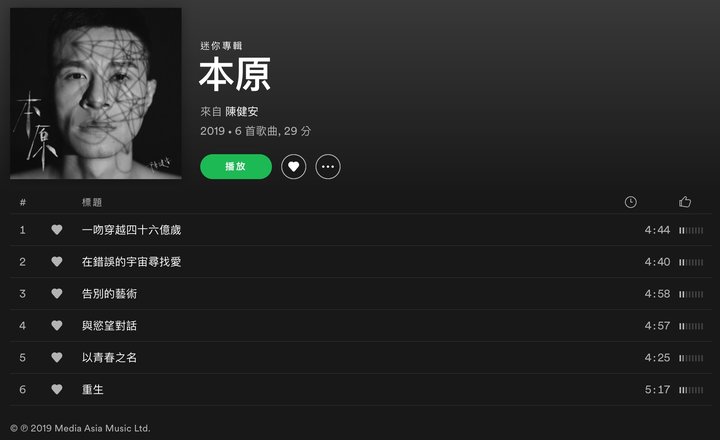
Task: Click heart icon beside 與慾望對話
Action: (x=56, y=325)
